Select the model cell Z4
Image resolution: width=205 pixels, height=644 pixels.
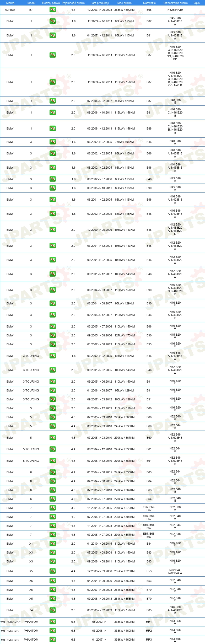(x=31, y=610)
